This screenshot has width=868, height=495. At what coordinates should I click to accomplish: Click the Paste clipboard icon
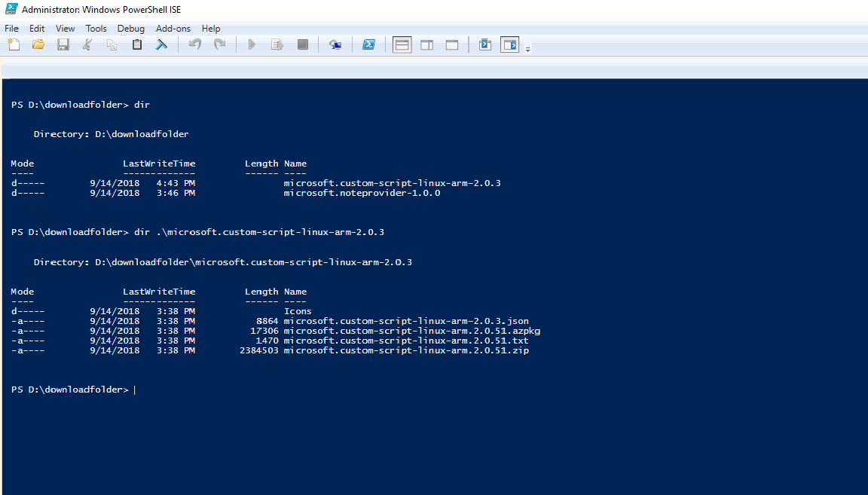[136, 45]
